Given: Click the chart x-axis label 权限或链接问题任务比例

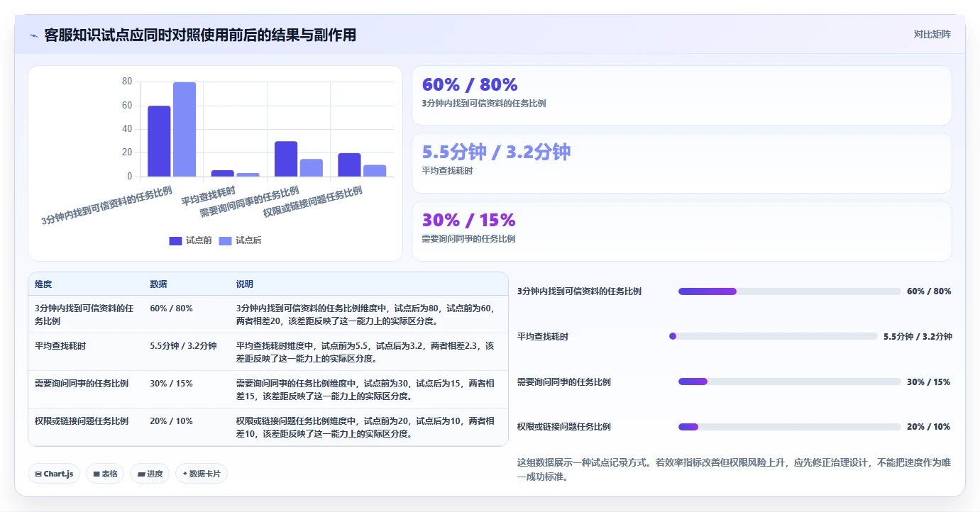Looking at the screenshot, I should tap(313, 202).
